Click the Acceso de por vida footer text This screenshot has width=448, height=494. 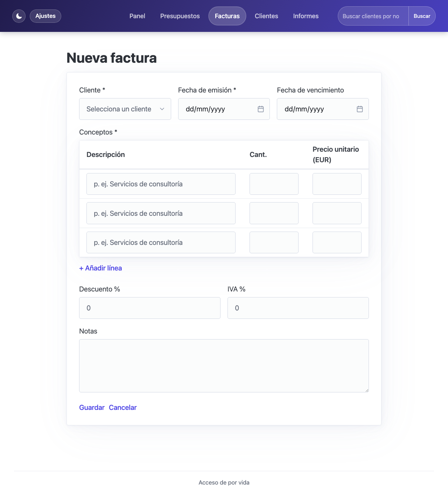pyautogui.click(x=224, y=482)
